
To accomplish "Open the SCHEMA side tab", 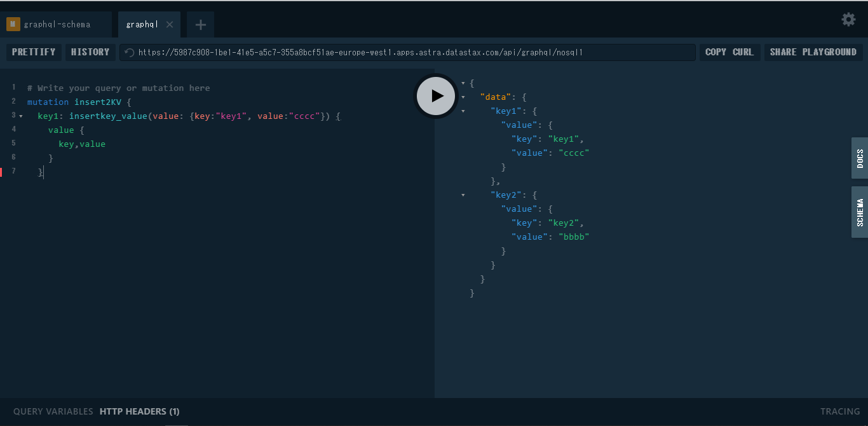I will 860,212.
